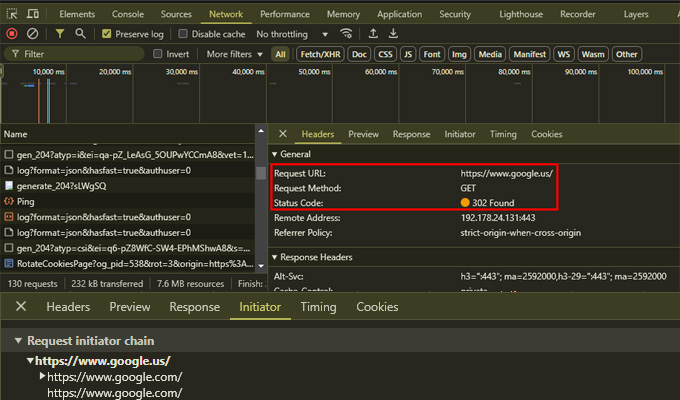680x400 pixels.
Task: Uncheck the Preserve log checkbox
Action: tap(107, 34)
